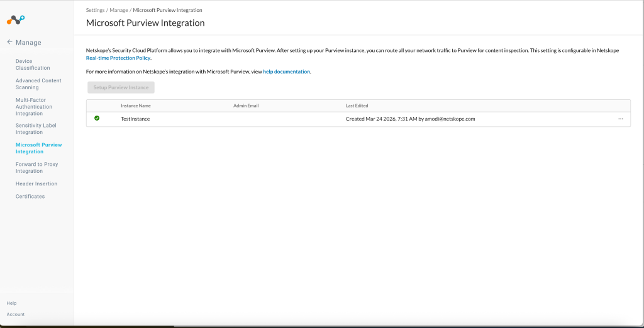Click the Created Mar 24 2026 entry
644x328 pixels.
coord(410,119)
